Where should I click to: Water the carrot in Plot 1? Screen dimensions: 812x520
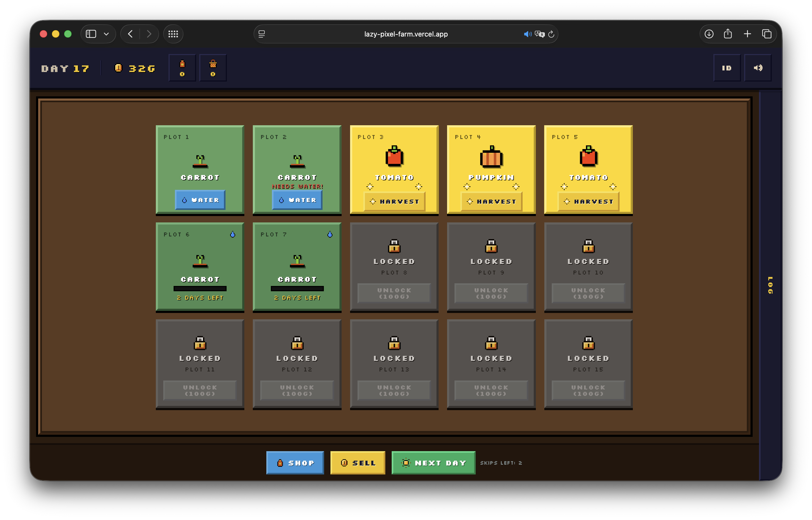pyautogui.click(x=200, y=200)
